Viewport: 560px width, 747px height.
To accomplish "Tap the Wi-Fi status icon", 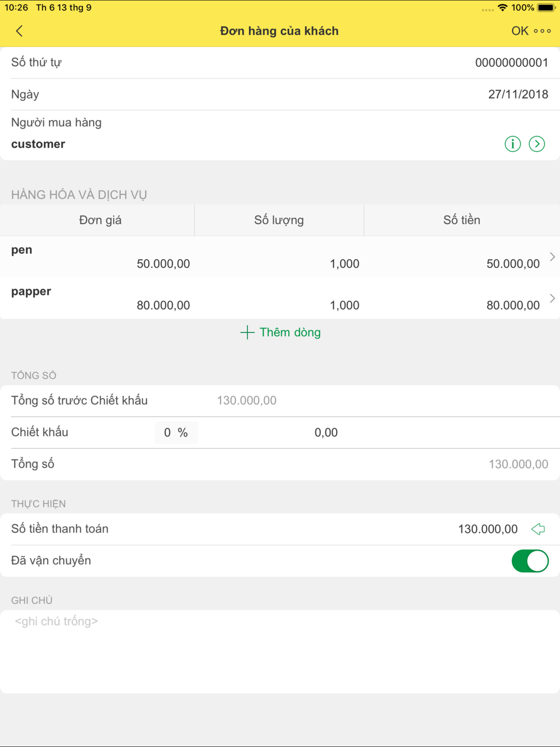I will point(502,8).
